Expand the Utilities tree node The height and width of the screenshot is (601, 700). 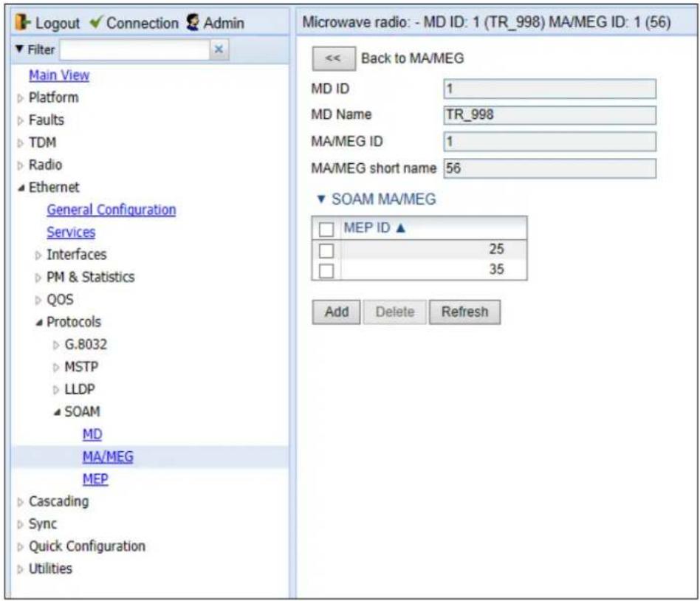pos(20,569)
